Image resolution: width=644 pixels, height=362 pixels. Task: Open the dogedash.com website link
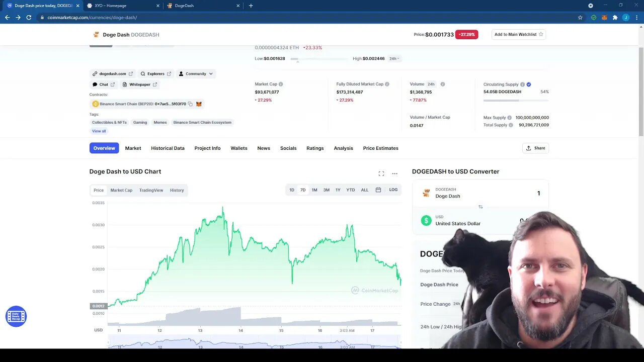113,74
